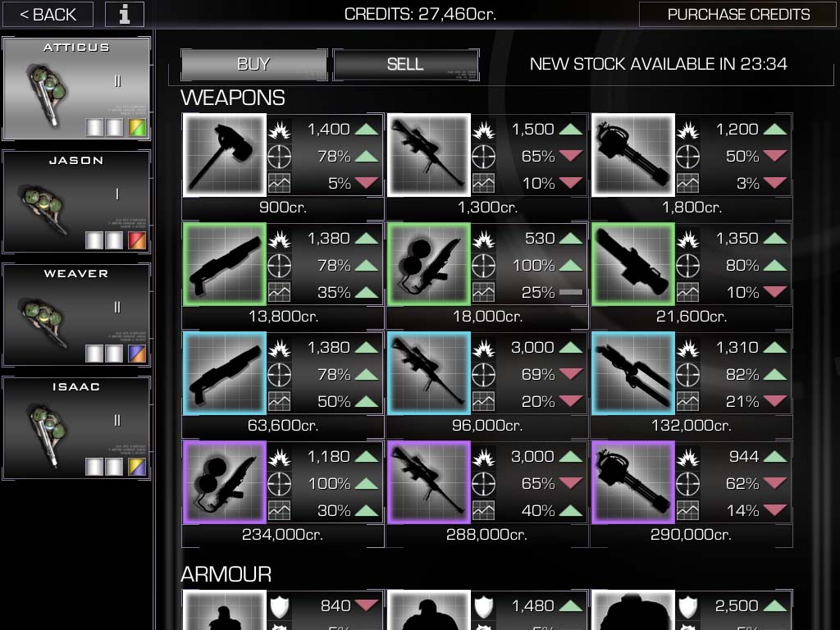Open the Purchase Credits store
The height and width of the screenshot is (630, 840).
coord(738,14)
